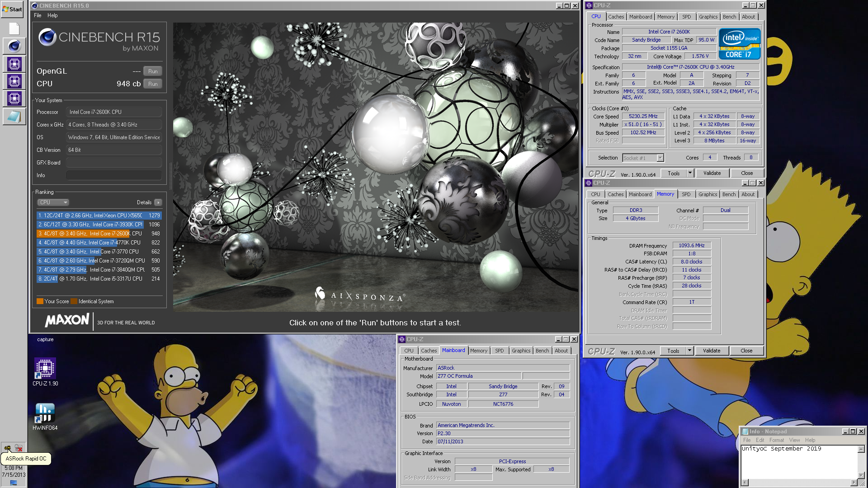Viewport: 868px width, 488px height.
Task: Select the Memory tab in the bottom CPU-Z Mainboard window
Action: click(479, 351)
